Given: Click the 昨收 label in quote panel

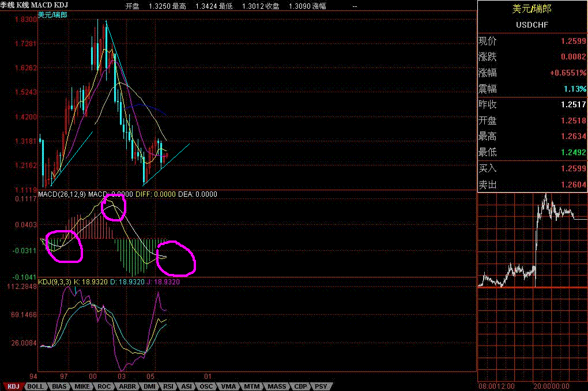Looking at the screenshot, I should click(488, 104).
